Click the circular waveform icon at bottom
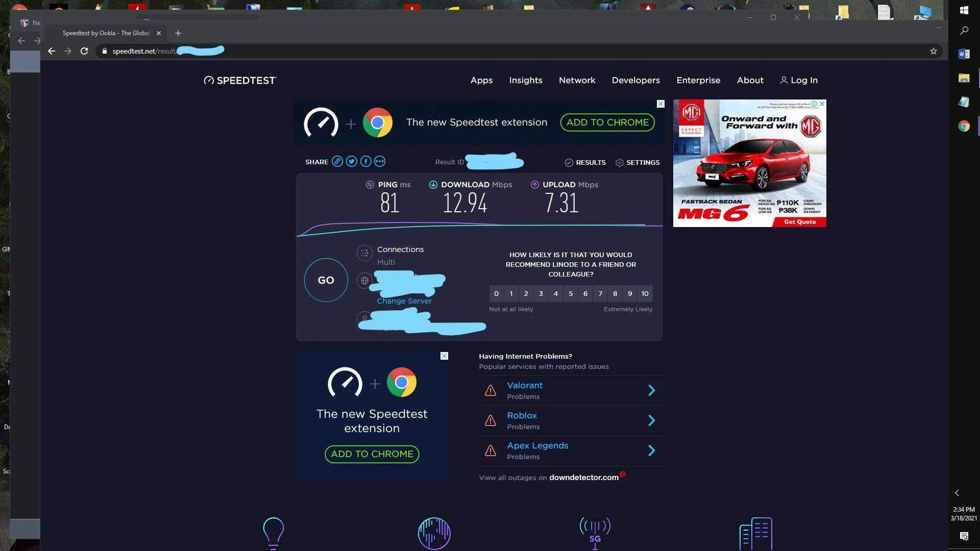980x551 pixels. [434, 534]
